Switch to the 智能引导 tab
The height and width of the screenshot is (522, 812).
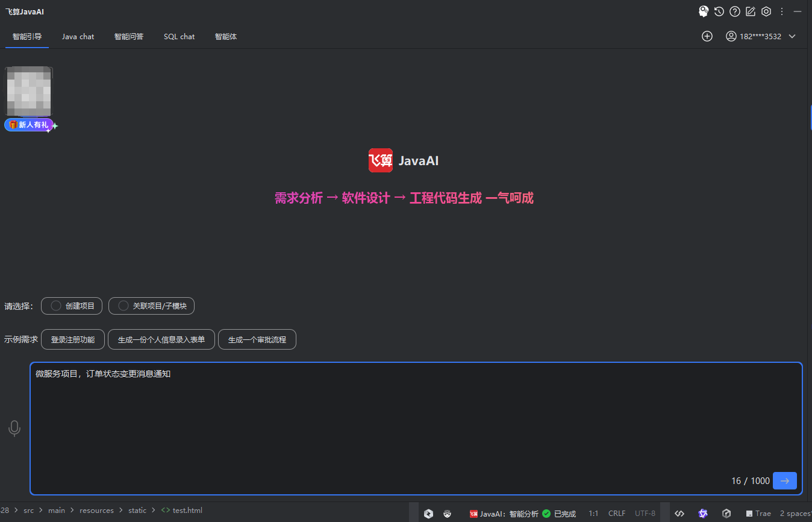click(27, 37)
